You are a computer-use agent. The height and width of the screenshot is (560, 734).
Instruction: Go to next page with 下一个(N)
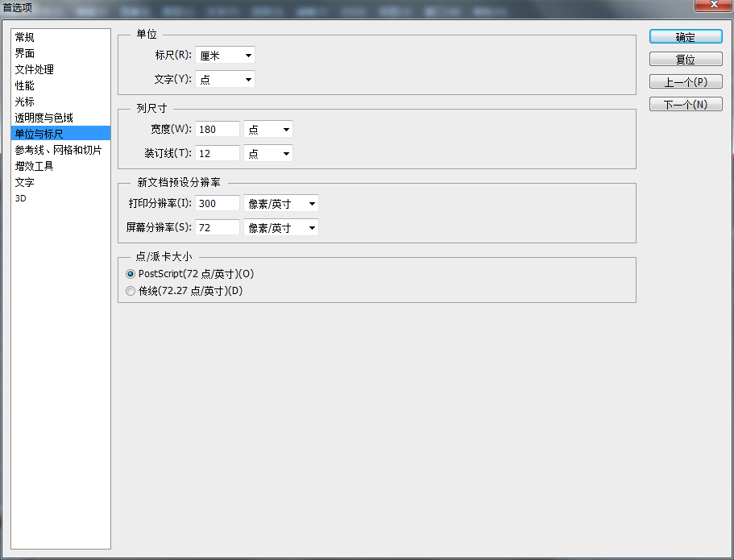coord(686,103)
